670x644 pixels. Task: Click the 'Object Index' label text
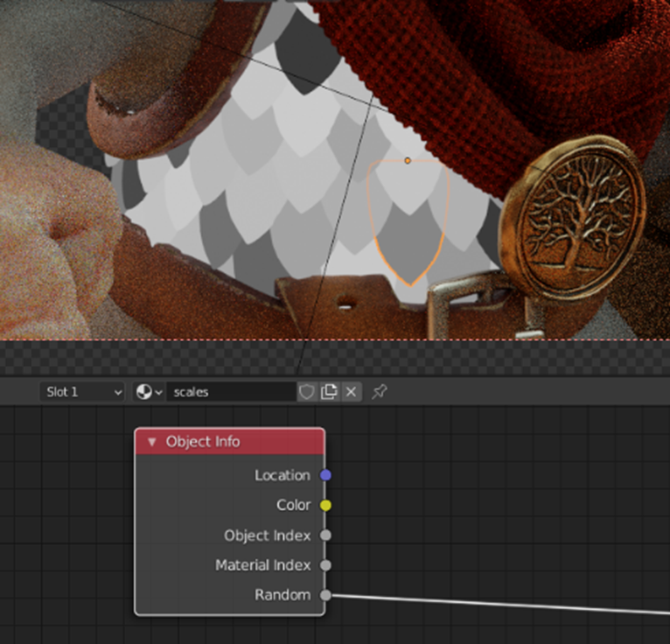(x=267, y=535)
